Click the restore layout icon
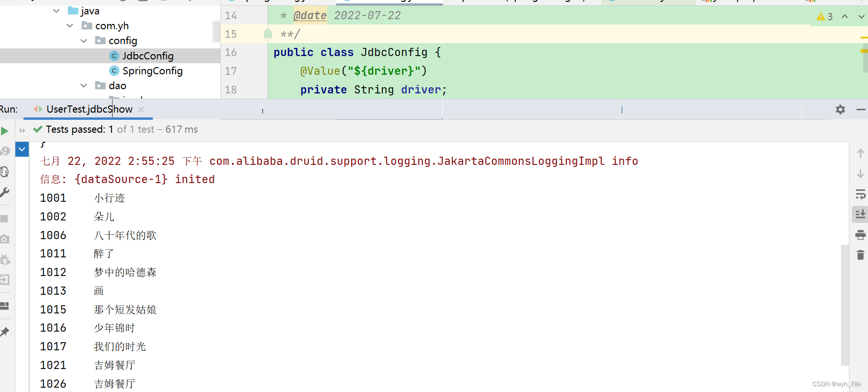Viewport: 868px width, 392px height. pos(4,306)
